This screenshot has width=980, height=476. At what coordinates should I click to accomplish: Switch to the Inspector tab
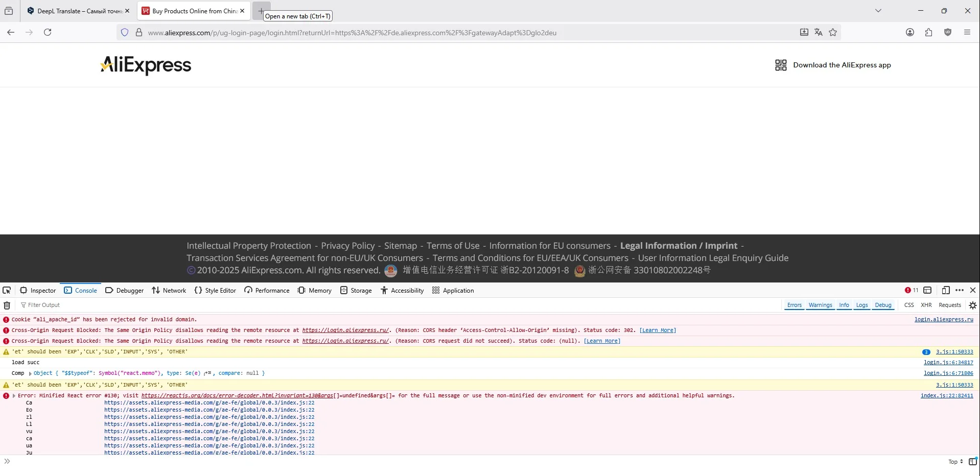point(38,290)
